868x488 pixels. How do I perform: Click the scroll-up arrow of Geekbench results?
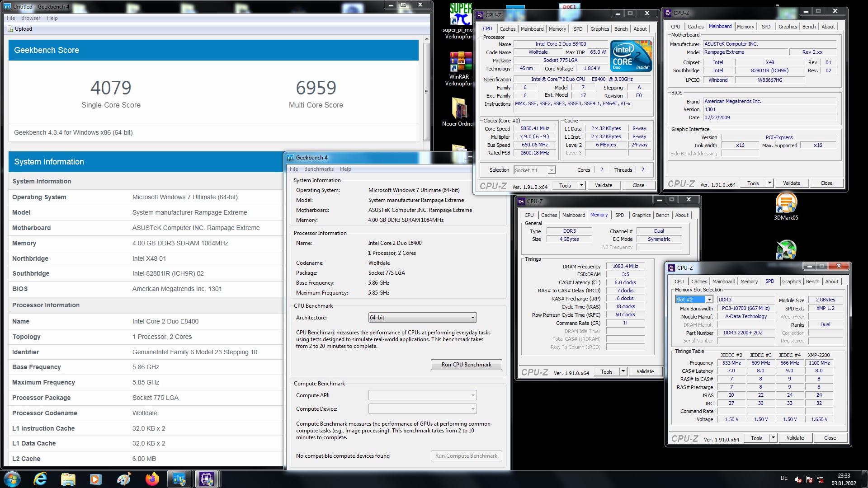click(x=426, y=39)
